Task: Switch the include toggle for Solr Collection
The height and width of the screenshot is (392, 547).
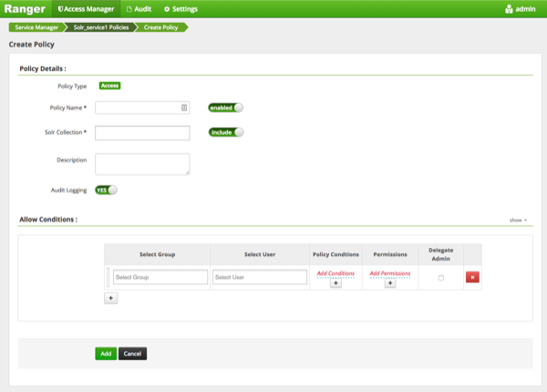Action: click(226, 132)
